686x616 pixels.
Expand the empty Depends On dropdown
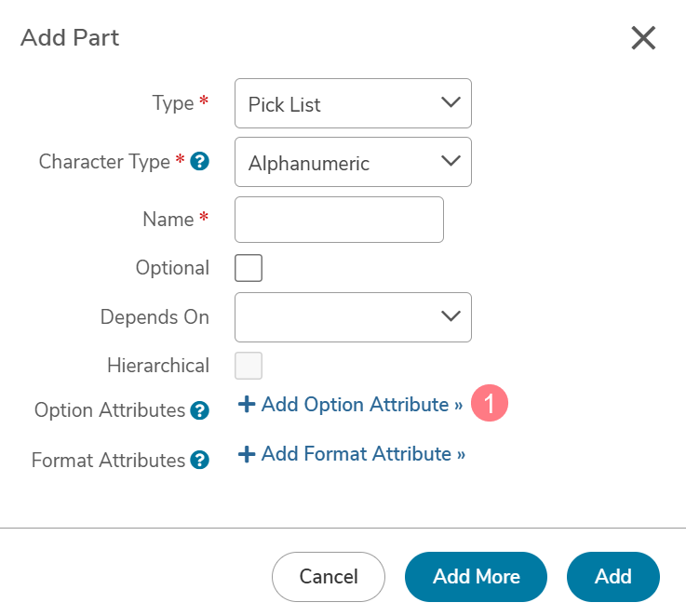click(353, 317)
